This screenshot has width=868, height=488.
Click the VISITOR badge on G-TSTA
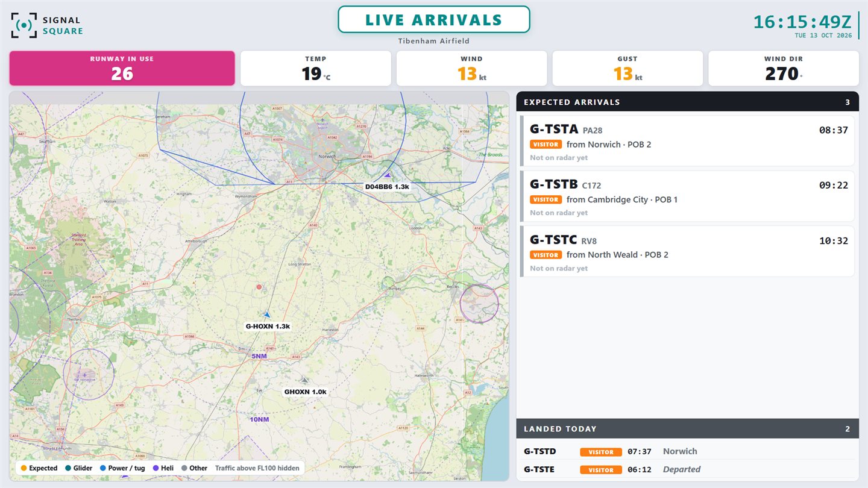(x=546, y=145)
